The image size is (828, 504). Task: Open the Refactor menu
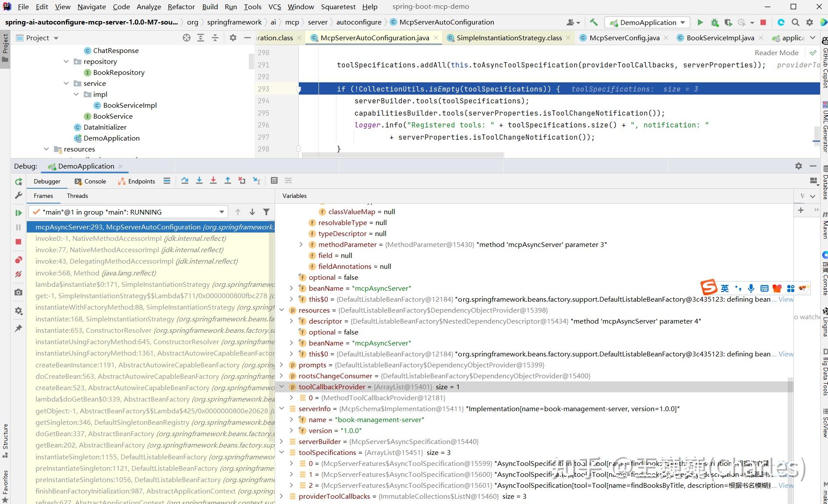click(181, 7)
